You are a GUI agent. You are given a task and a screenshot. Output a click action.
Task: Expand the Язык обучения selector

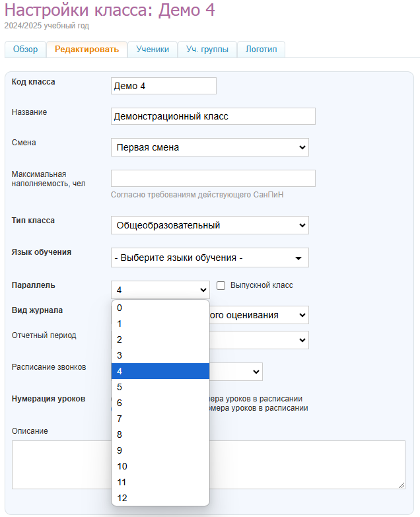[209, 258]
